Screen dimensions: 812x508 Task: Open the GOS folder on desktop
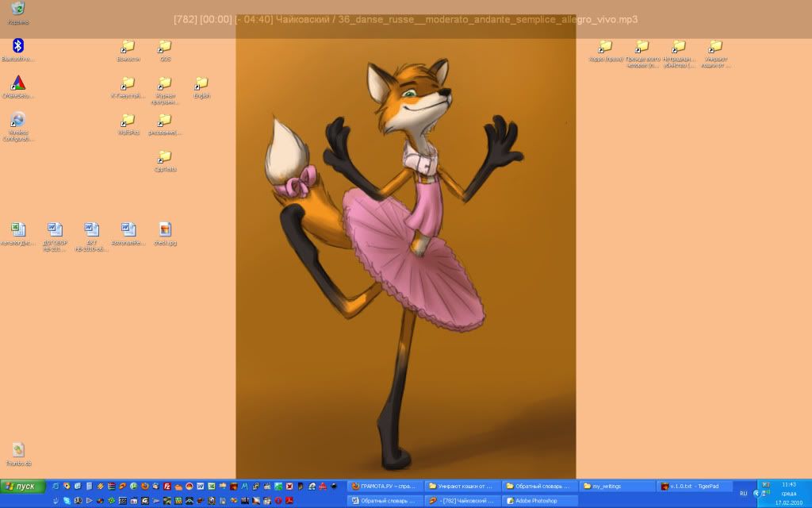click(x=164, y=47)
